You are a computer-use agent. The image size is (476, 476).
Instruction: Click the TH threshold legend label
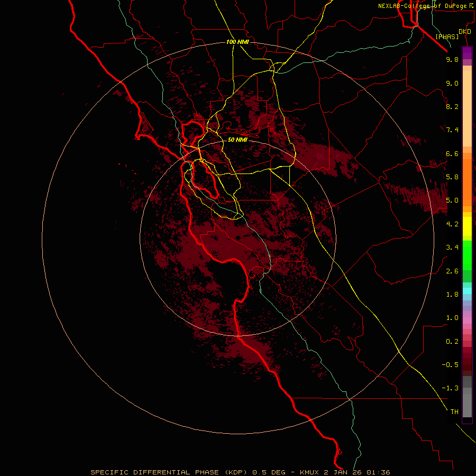(x=454, y=412)
